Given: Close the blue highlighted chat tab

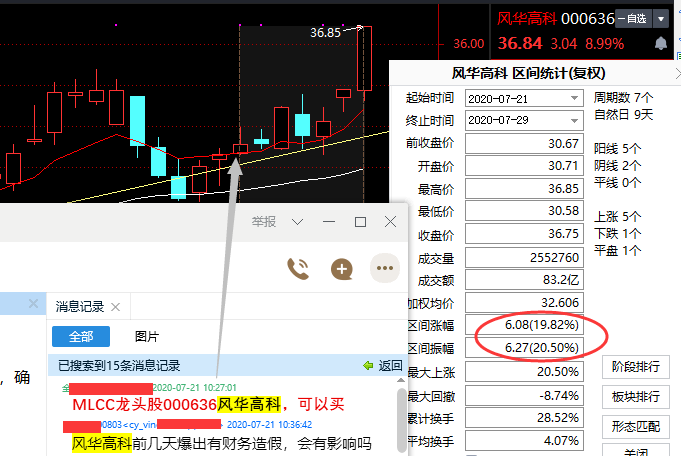Looking at the screenshot, I should point(33,304).
